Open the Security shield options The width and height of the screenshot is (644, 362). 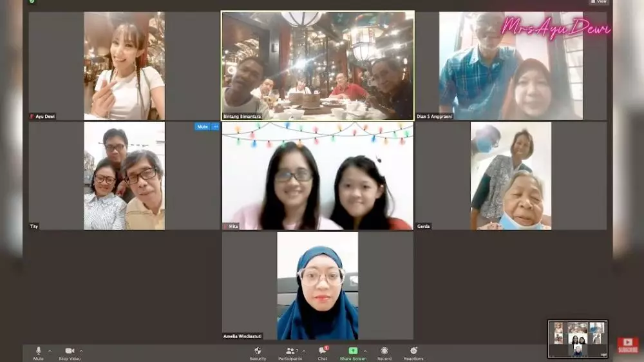[x=258, y=354]
